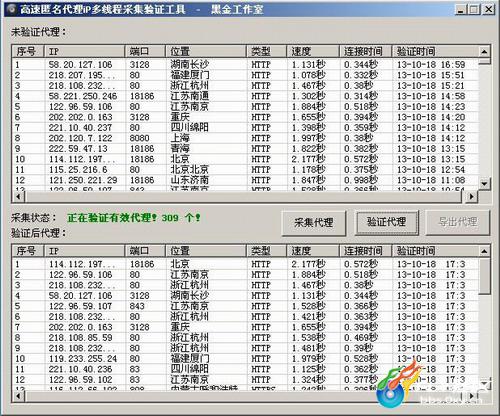The width and height of the screenshot is (500, 416).
Task: Click the 采集代理 button
Action: tap(314, 222)
